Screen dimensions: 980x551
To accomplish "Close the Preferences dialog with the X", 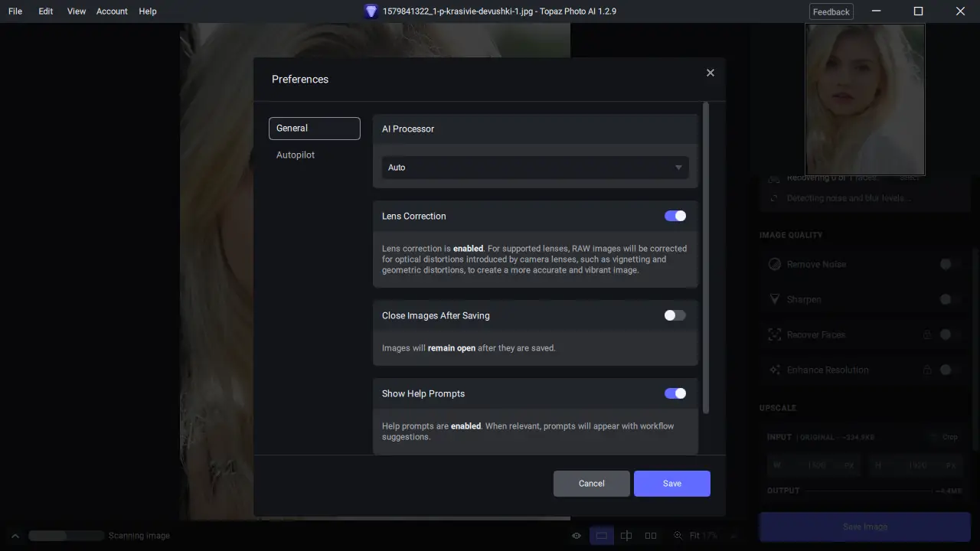I will 710,73.
